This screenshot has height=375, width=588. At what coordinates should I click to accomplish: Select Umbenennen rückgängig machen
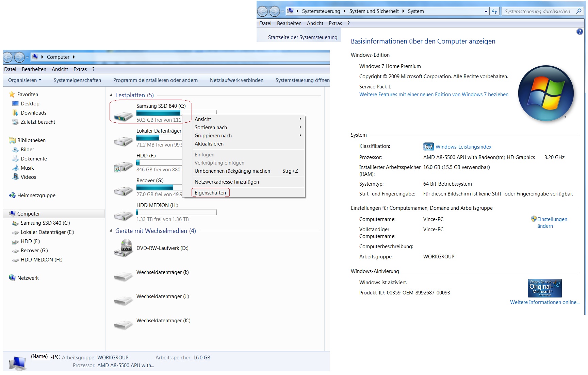[232, 171]
